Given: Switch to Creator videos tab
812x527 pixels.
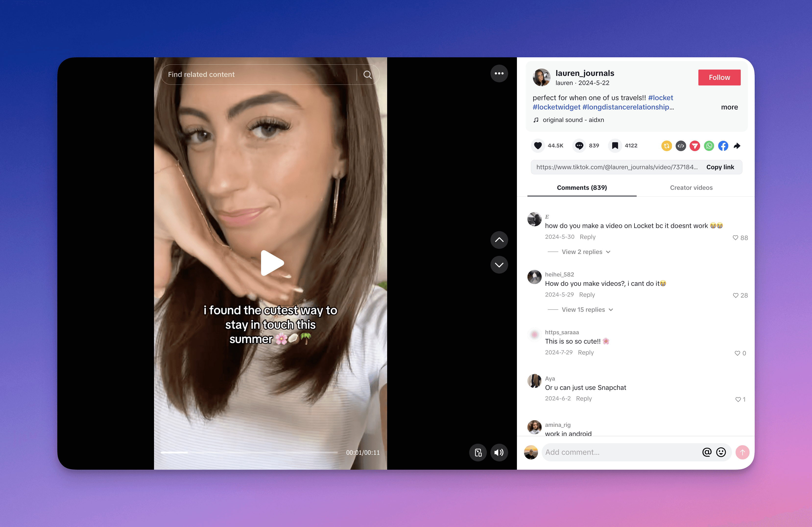Looking at the screenshot, I should coord(691,188).
